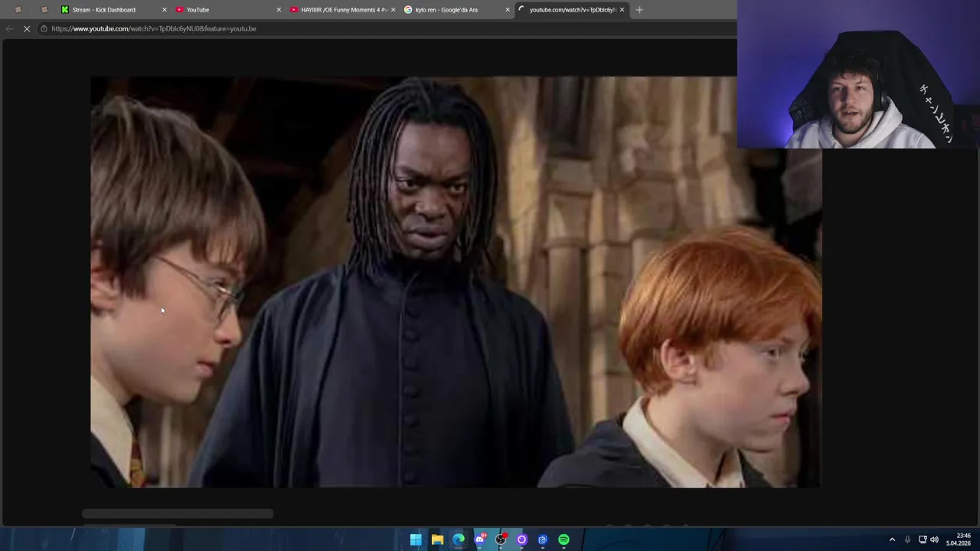Close the active youtube.com/watch tab

622,10
